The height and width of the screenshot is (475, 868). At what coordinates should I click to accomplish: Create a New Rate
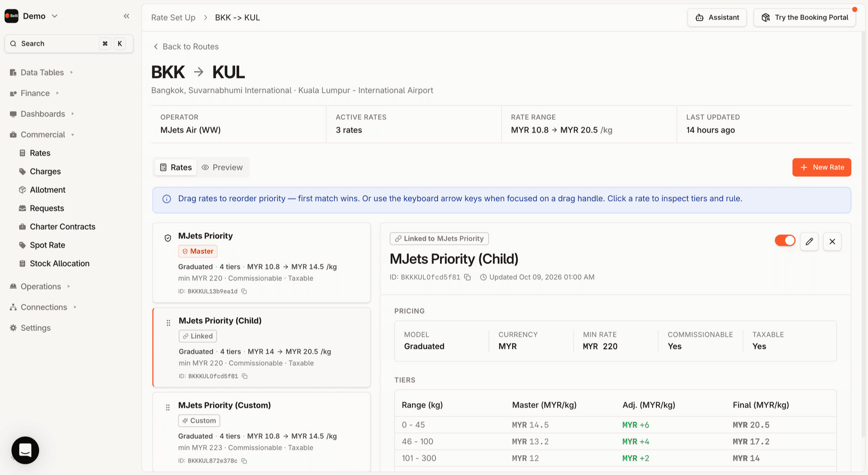(x=822, y=167)
